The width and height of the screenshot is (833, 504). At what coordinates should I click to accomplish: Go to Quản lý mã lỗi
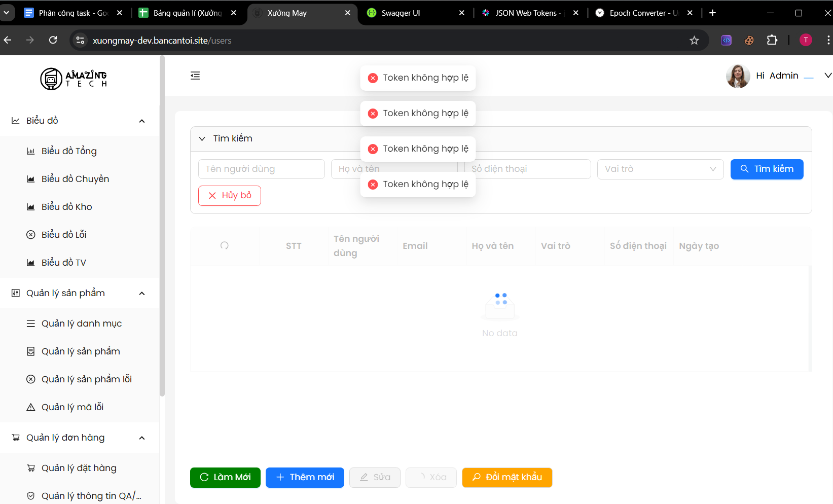coord(73,407)
